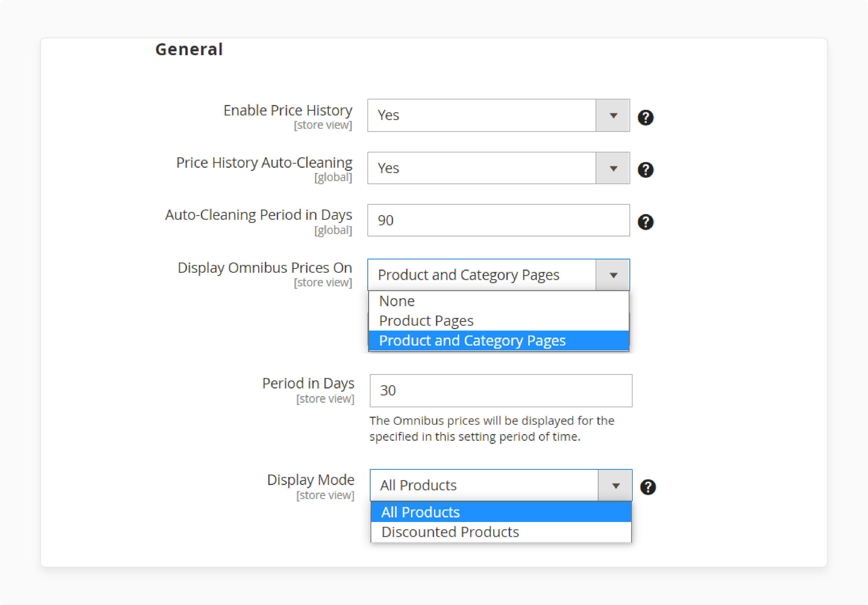
Task: Click the Display Mode label
Action: tap(310, 480)
